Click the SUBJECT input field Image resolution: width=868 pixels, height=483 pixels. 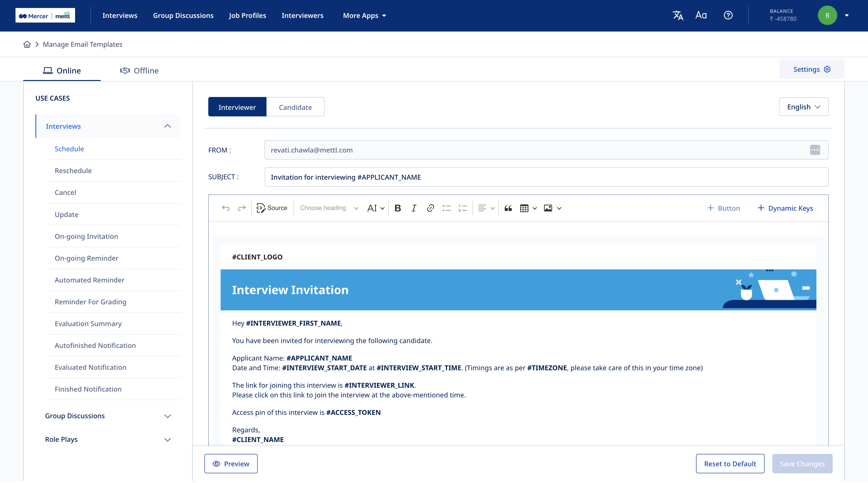(472, 177)
